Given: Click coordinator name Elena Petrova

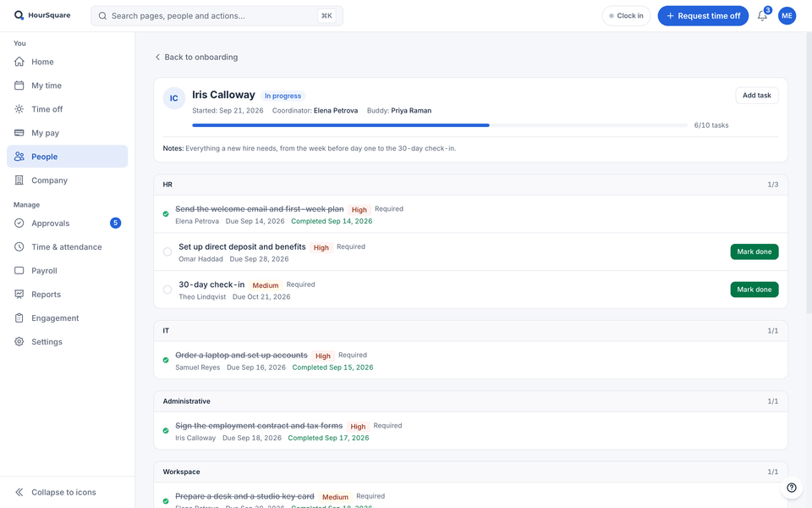Looking at the screenshot, I should coord(336,110).
